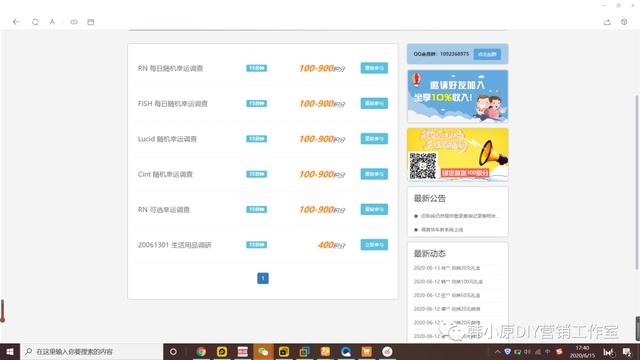Image resolution: width=640 pixels, height=360 pixels.
Task: Open the invite friends 10% banner
Action: click(458, 96)
